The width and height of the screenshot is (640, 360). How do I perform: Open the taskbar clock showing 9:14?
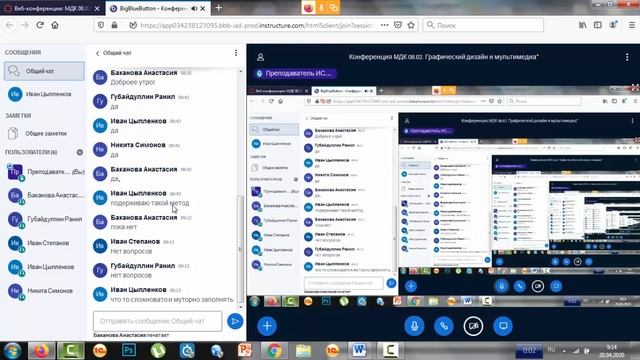[611, 351]
